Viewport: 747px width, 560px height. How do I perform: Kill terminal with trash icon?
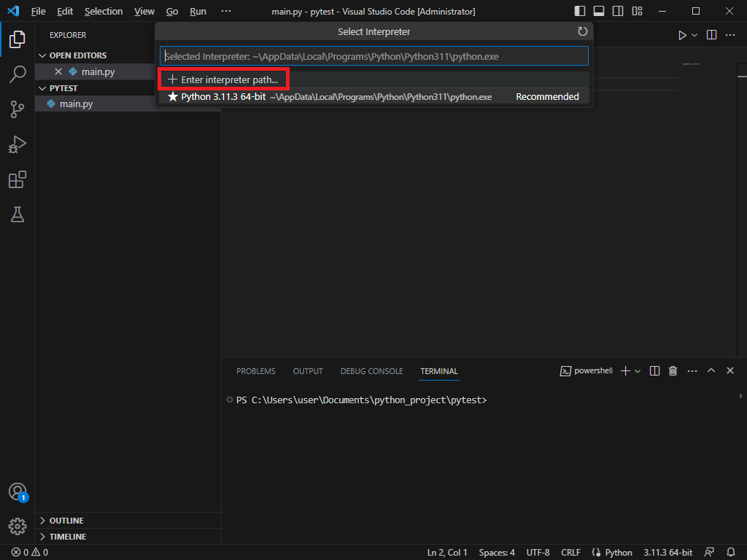673,371
